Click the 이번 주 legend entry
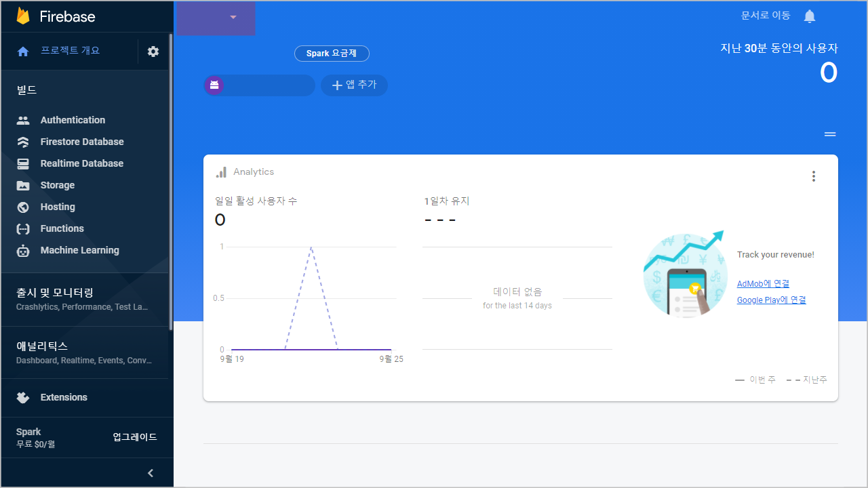 (755, 380)
